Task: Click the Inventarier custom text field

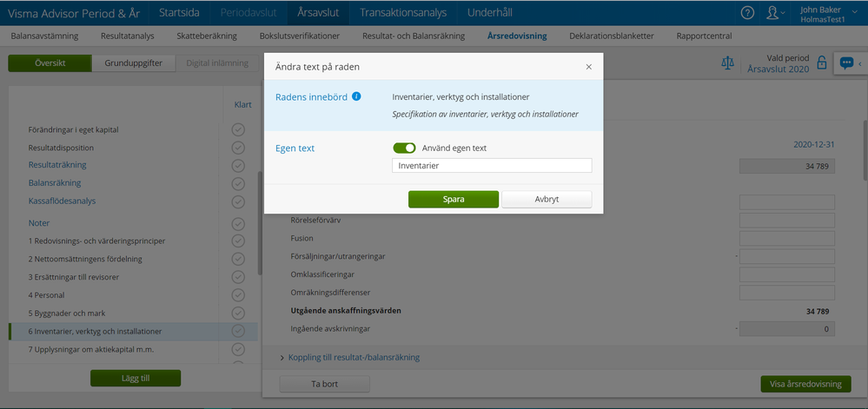Action: tap(492, 166)
